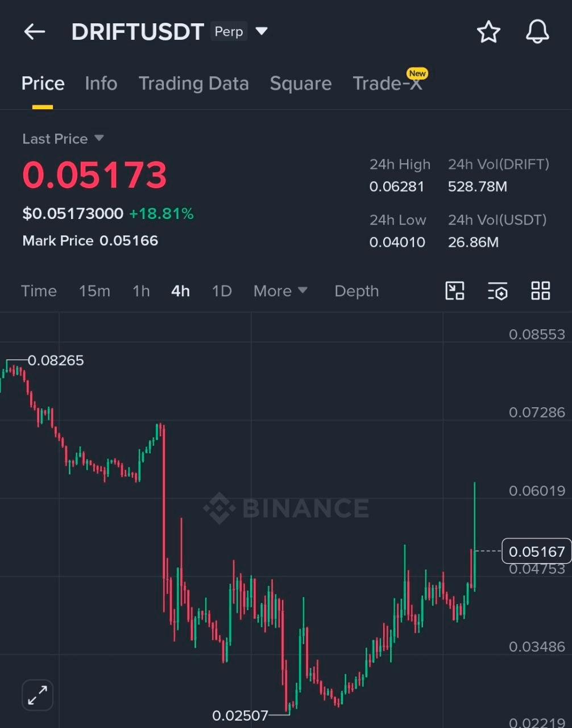Select the 15m chart interval
The image size is (572, 728).
(94, 291)
